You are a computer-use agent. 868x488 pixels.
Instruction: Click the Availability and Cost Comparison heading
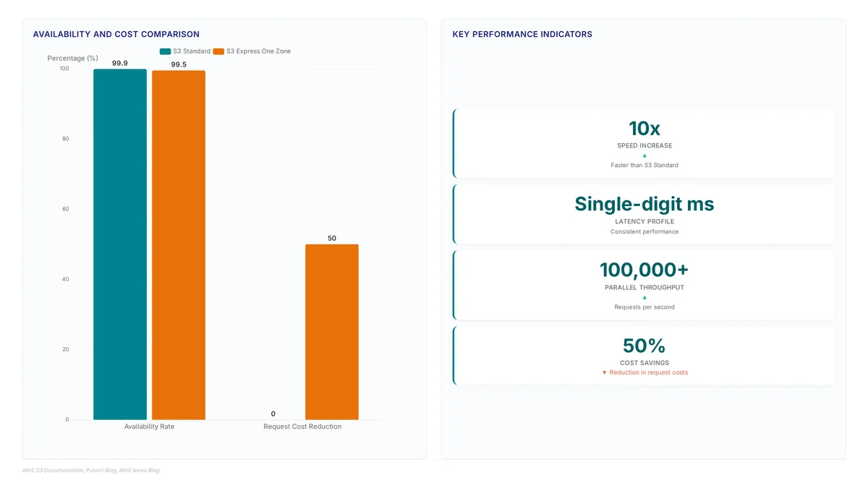(x=116, y=34)
